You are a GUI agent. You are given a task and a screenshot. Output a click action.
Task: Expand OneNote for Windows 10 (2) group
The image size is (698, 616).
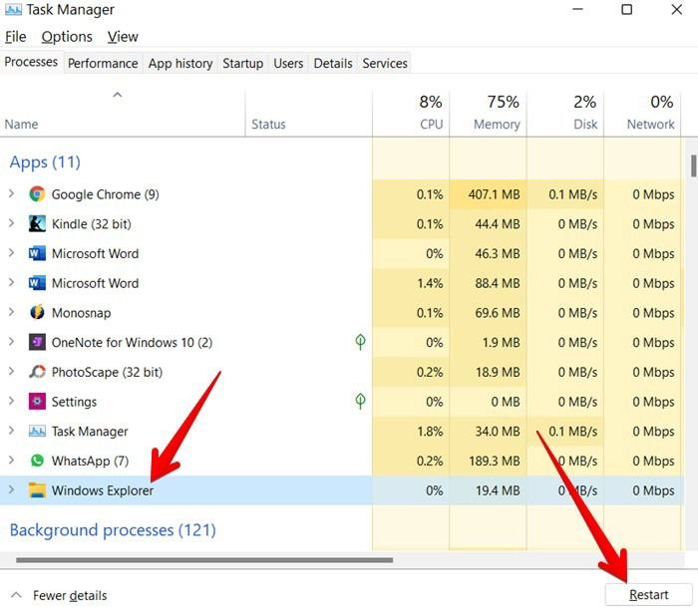[x=11, y=342]
